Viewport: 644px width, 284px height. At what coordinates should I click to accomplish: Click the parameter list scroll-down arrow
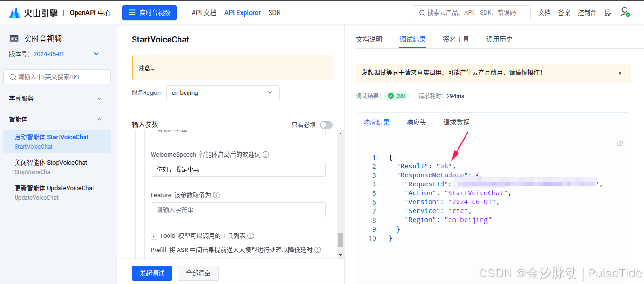341,255
